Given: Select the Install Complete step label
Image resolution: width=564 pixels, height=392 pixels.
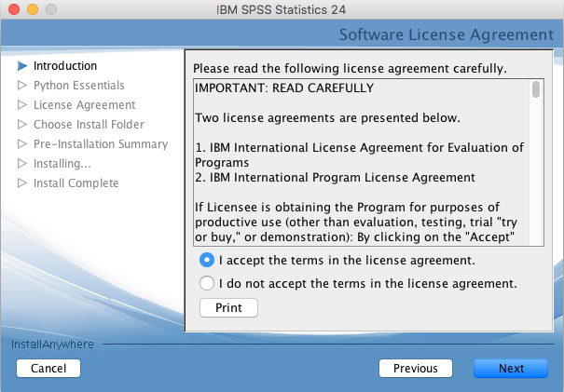Looking at the screenshot, I should [76, 182].
